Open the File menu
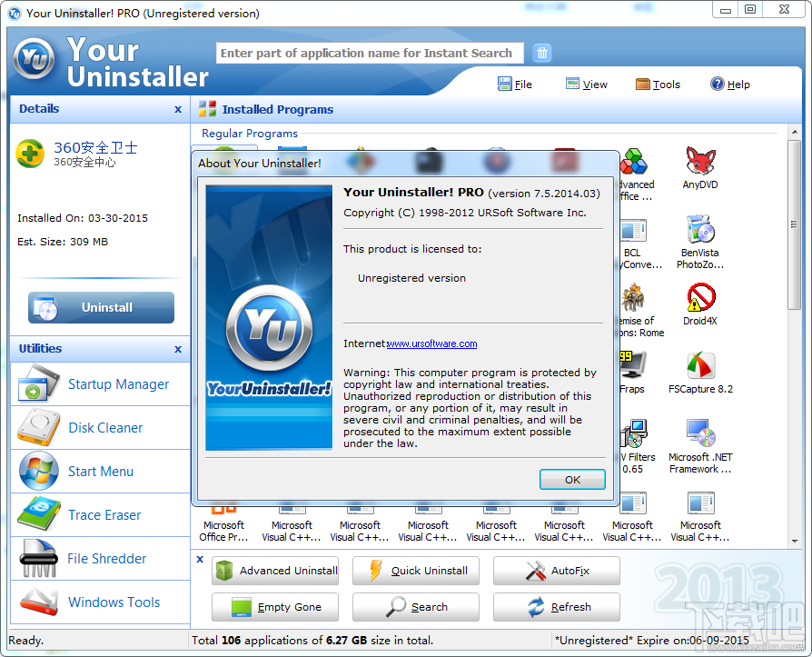The width and height of the screenshot is (812, 657). 515,84
